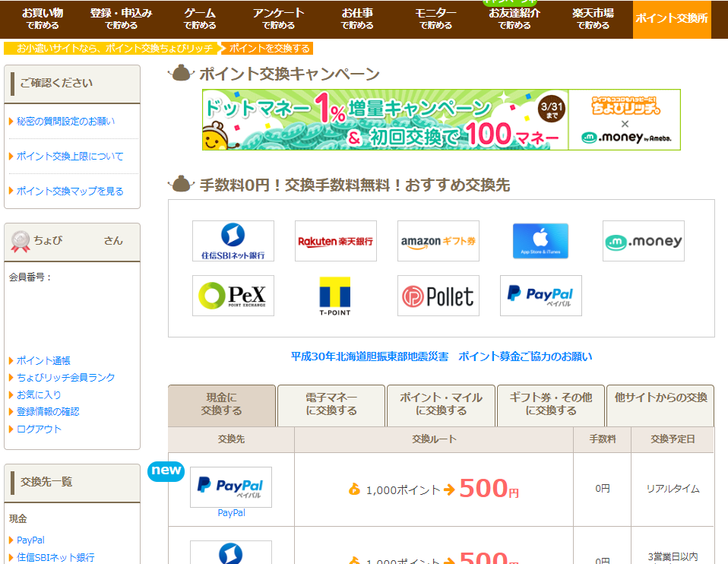The height and width of the screenshot is (564, 728).
Task: Switch to ポイント・マイルに交換する tab
Action: click(x=441, y=405)
